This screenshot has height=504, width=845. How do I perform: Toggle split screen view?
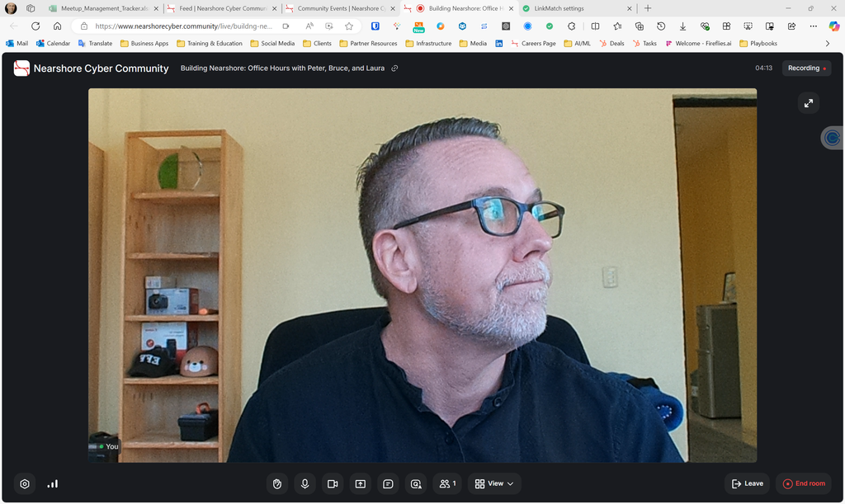[596, 26]
